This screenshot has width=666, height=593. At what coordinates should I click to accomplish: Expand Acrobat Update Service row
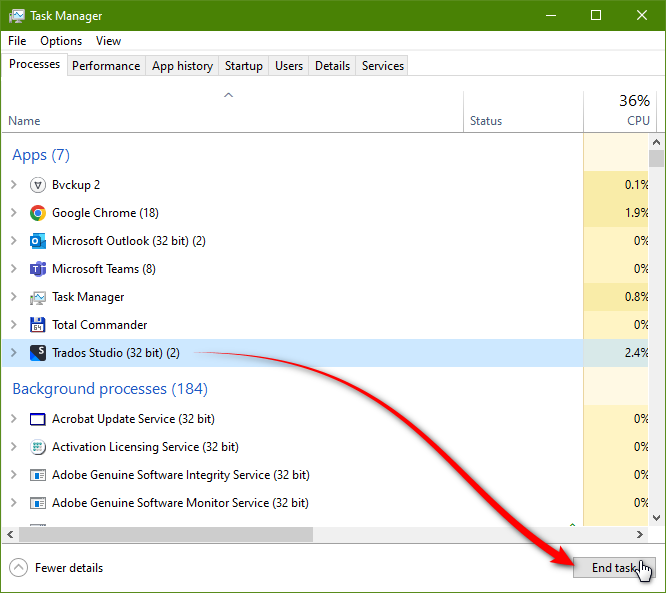[14, 419]
